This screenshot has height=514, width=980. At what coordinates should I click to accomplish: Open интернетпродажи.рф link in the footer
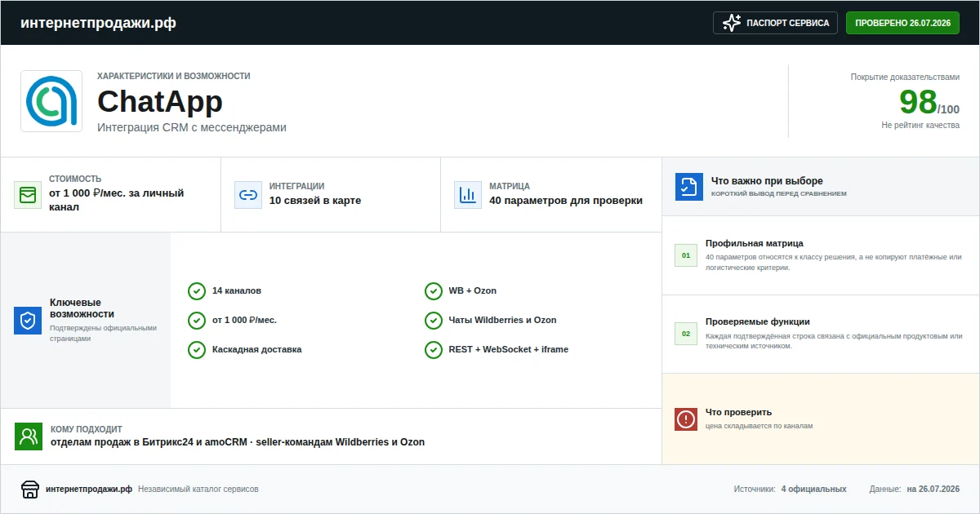tap(89, 490)
